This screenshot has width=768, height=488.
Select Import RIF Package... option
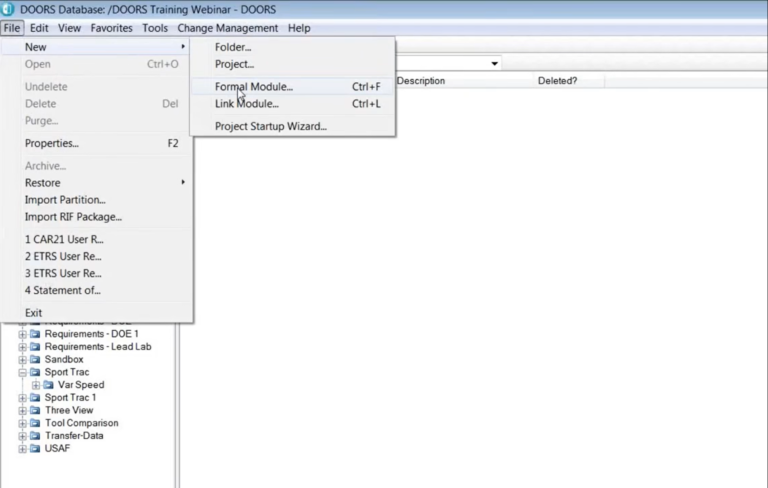tap(96, 217)
